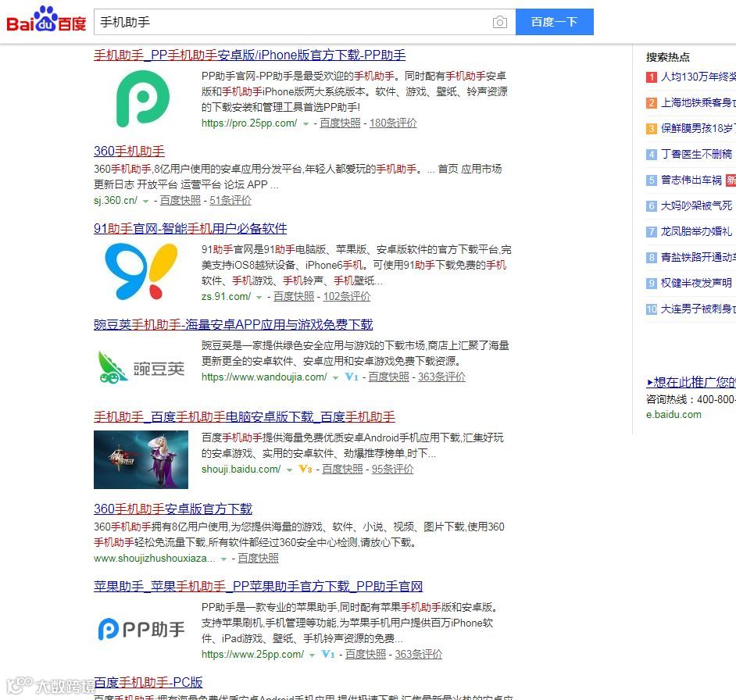Click hot search rank 8 badge
736x700 pixels.
click(652, 258)
